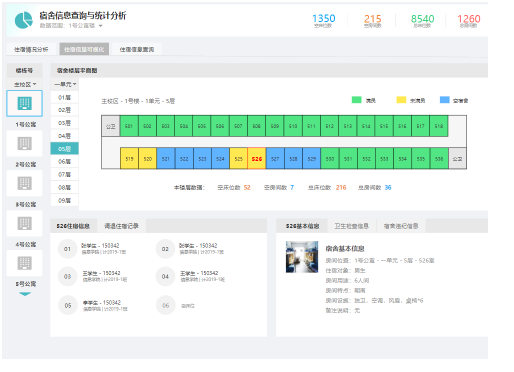Click the teal pie chart logo
Screen dimensions: 514x372
[24, 20]
